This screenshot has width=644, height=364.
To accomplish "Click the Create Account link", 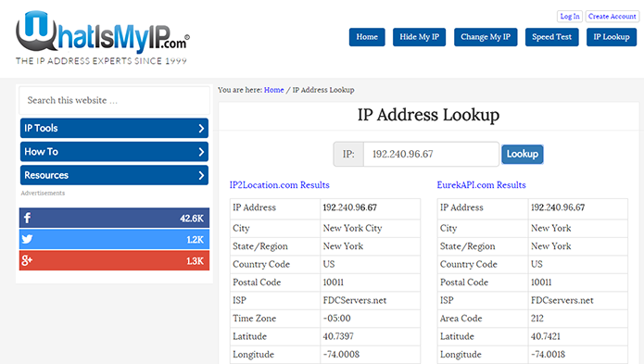I will pyautogui.click(x=612, y=17).
